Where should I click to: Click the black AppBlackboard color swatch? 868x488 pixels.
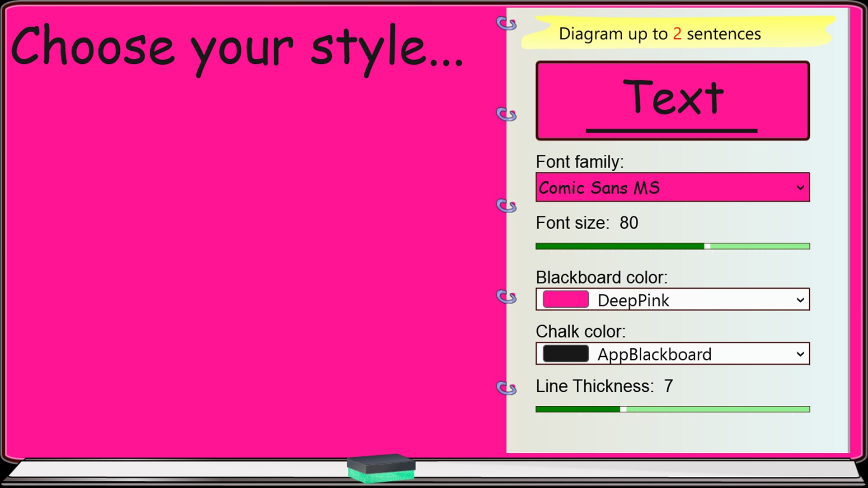click(565, 354)
